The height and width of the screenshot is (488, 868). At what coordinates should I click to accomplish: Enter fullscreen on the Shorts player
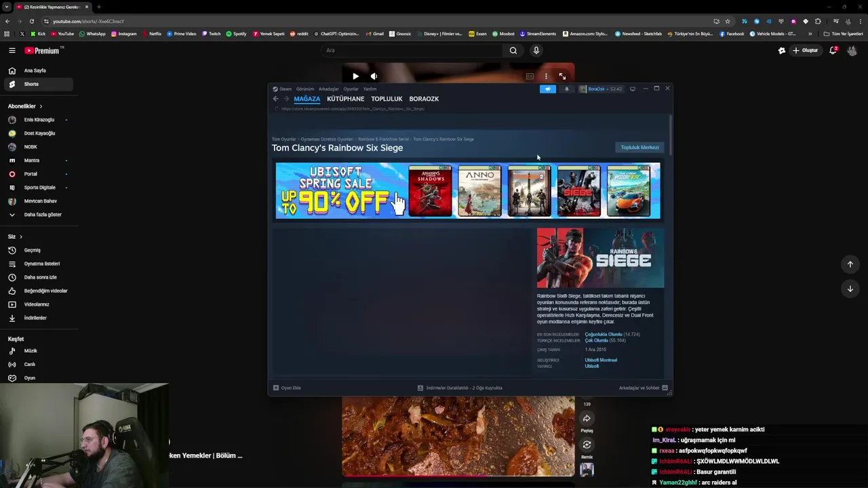562,77
